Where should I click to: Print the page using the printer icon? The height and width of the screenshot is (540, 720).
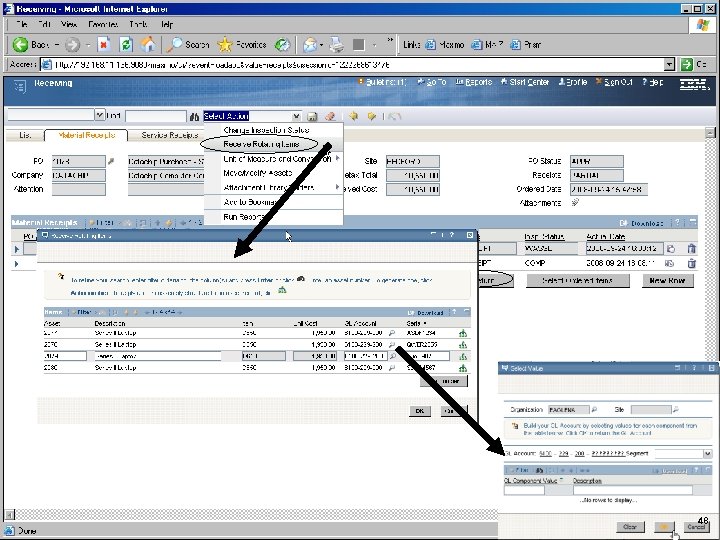coord(337,45)
